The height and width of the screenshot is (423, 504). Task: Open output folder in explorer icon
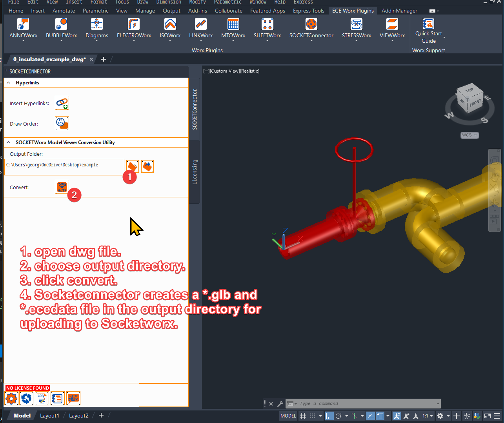147,166
